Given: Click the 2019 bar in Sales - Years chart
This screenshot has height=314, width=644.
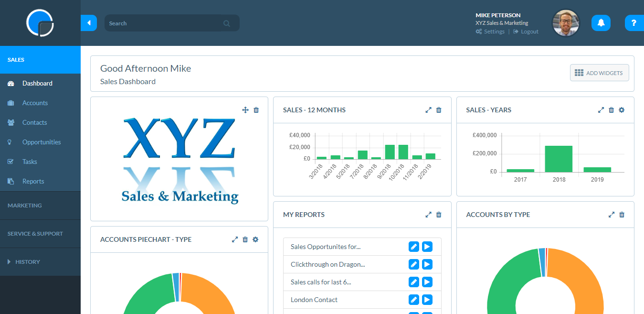Looking at the screenshot, I should click(x=597, y=170).
